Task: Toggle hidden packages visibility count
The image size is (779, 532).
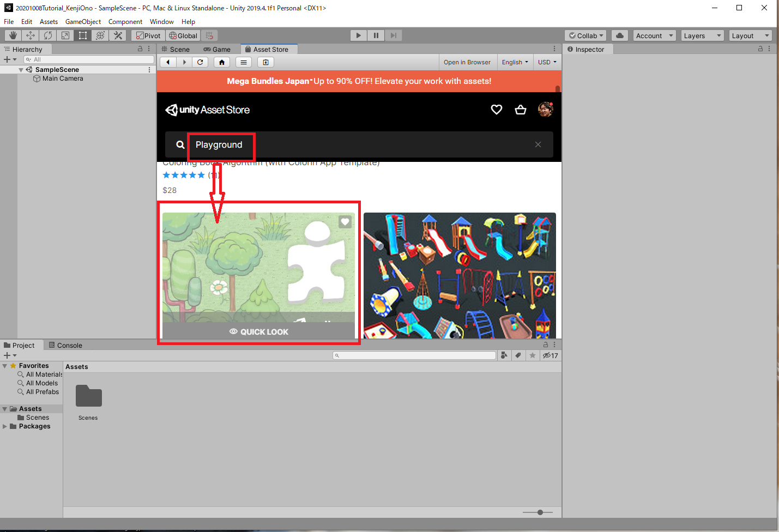Action: [x=550, y=355]
